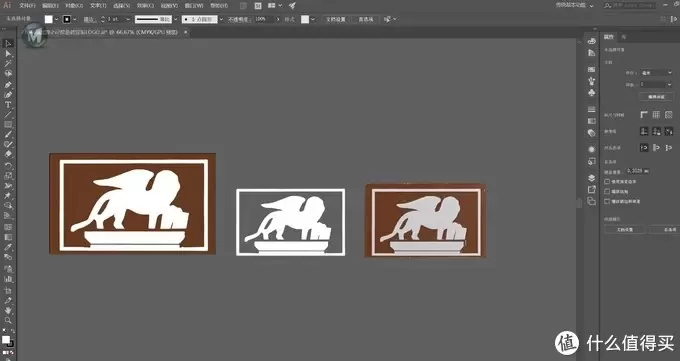680x361 pixels.
Task: Select the Lasso tool
Action: point(8,74)
